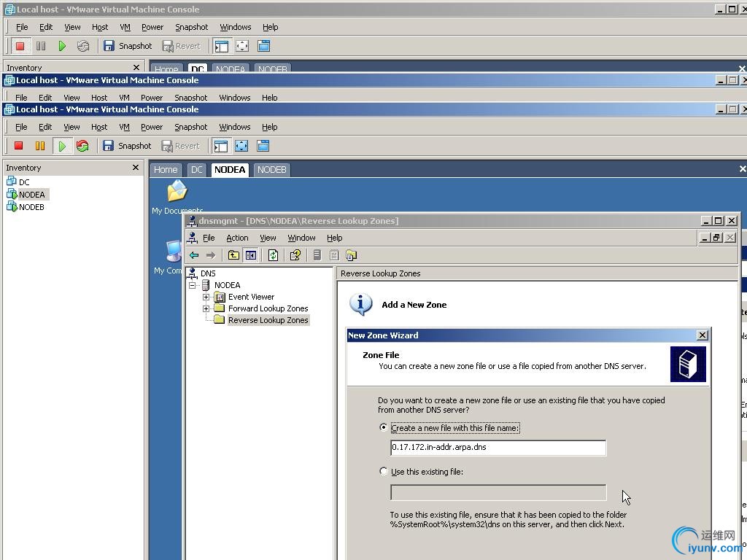Toggle the show/hide console tree icon in dnsmgmt
This screenshot has width=747, height=560.
(251, 255)
